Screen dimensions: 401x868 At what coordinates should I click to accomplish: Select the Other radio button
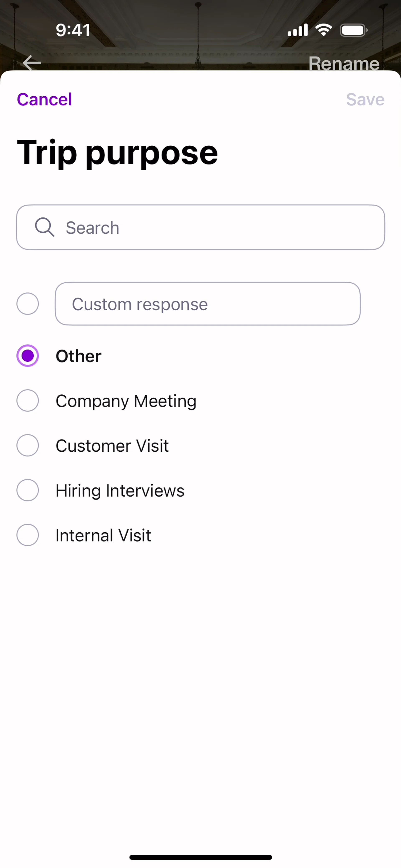click(28, 355)
